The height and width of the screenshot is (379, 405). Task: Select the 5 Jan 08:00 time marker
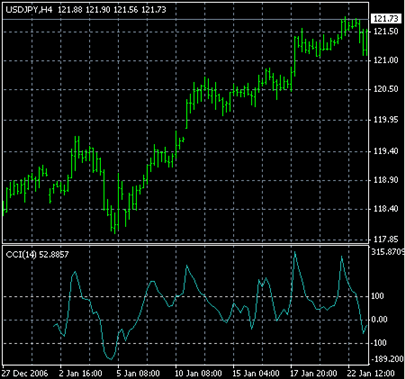coord(138,373)
